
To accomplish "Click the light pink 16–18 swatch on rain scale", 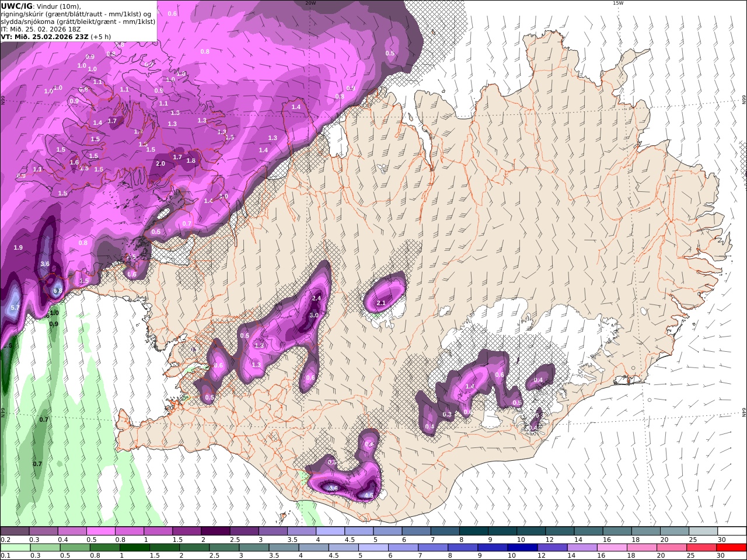I will [x=612, y=548].
